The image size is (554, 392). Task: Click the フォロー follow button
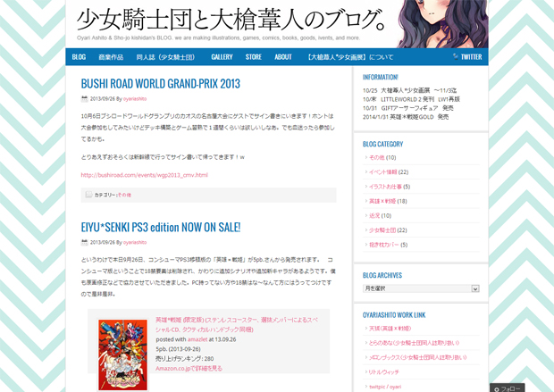pyautogui.click(x=507, y=388)
